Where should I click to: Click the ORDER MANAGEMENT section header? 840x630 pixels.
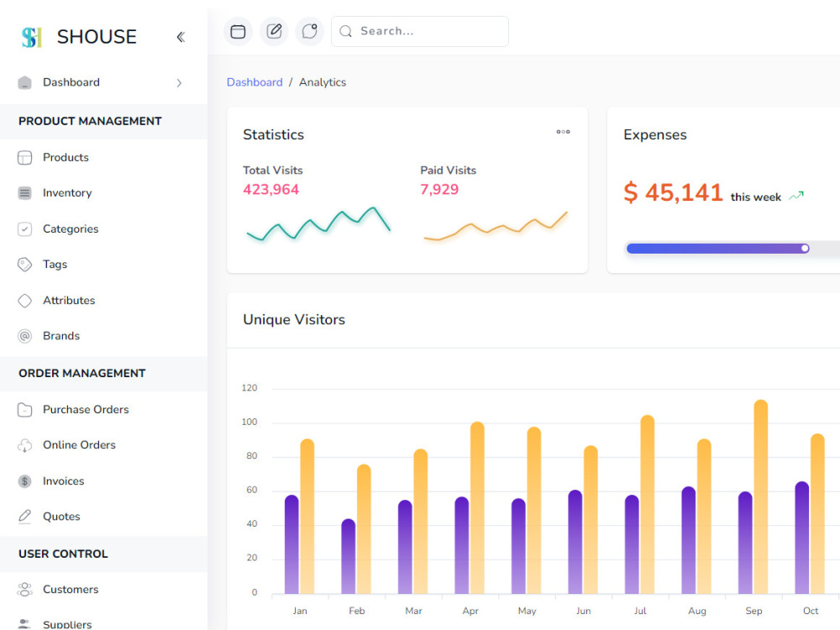point(82,374)
